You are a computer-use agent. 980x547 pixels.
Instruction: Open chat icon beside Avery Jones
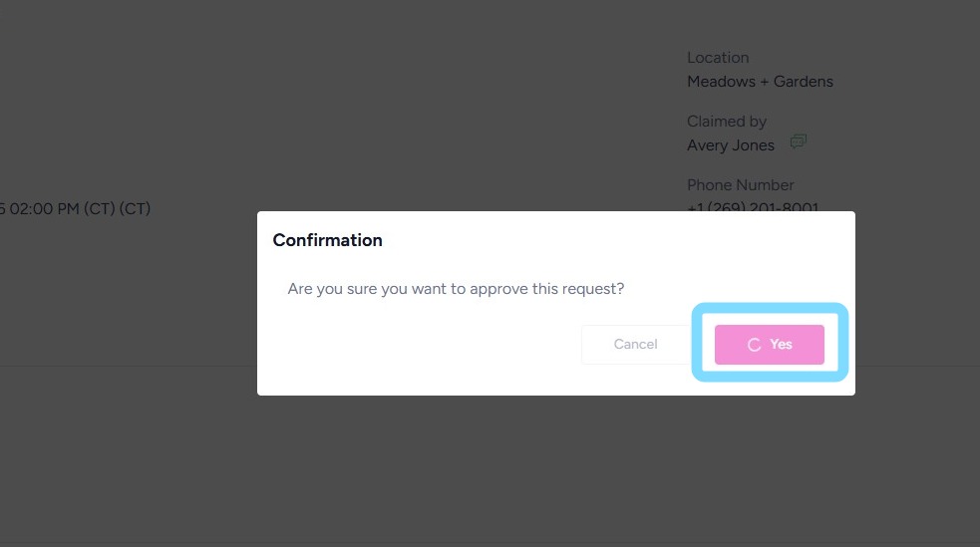point(798,142)
